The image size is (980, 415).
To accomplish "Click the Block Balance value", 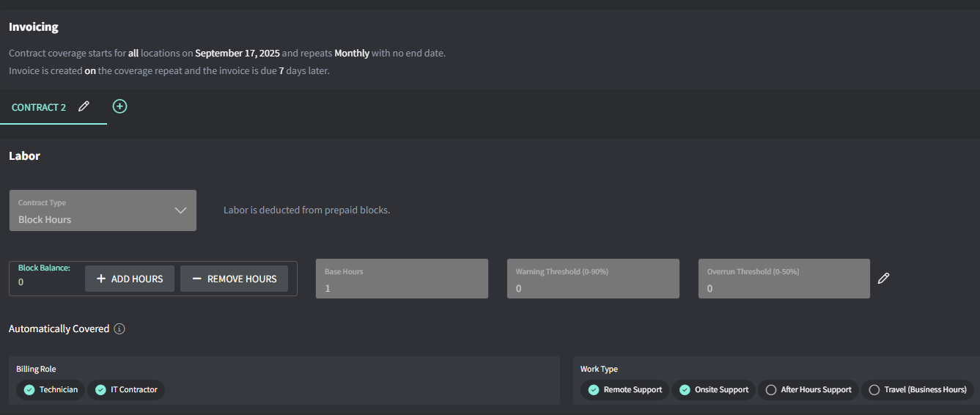I will [x=21, y=282].
